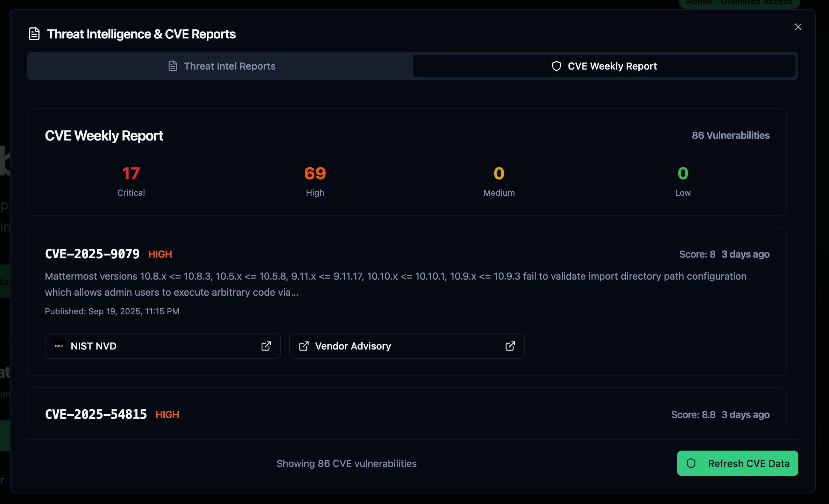Click the NIST logo icon
The width and height of the screenshot is (829, 504).
click(59, 346)
